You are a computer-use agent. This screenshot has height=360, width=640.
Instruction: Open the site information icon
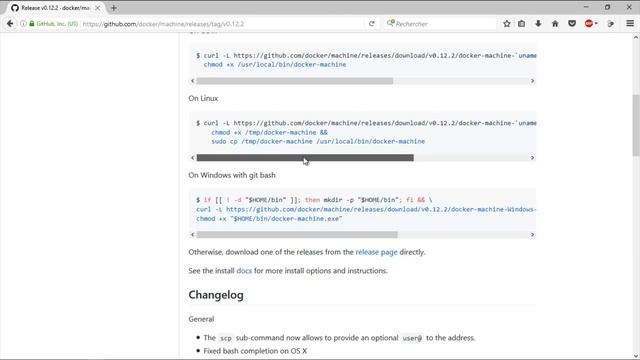[x=23, y=24]
